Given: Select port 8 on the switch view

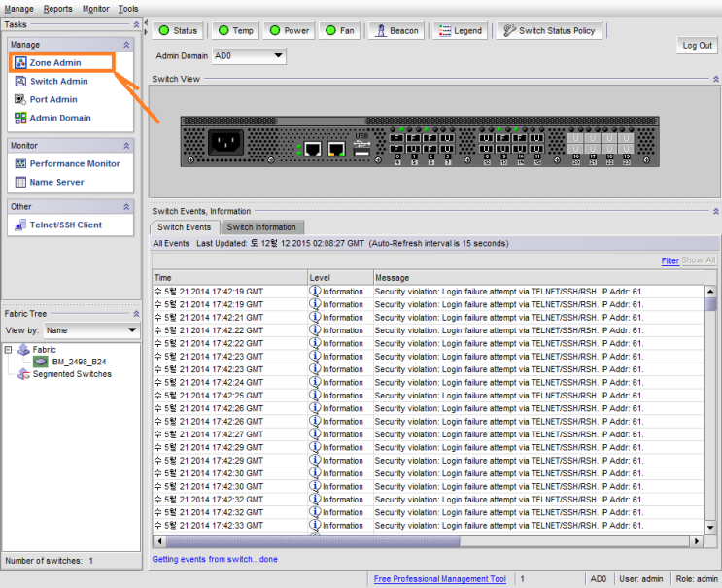Looking at the screenshot, I should point(486,138).
